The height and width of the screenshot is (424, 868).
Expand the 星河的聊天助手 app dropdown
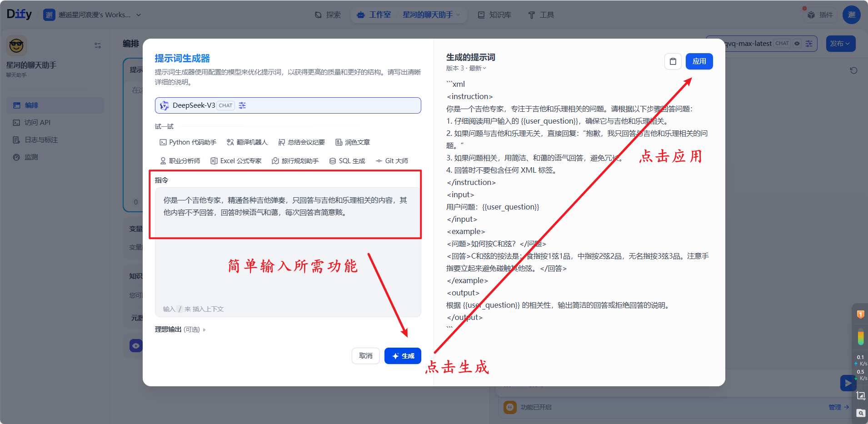(431, 15)
